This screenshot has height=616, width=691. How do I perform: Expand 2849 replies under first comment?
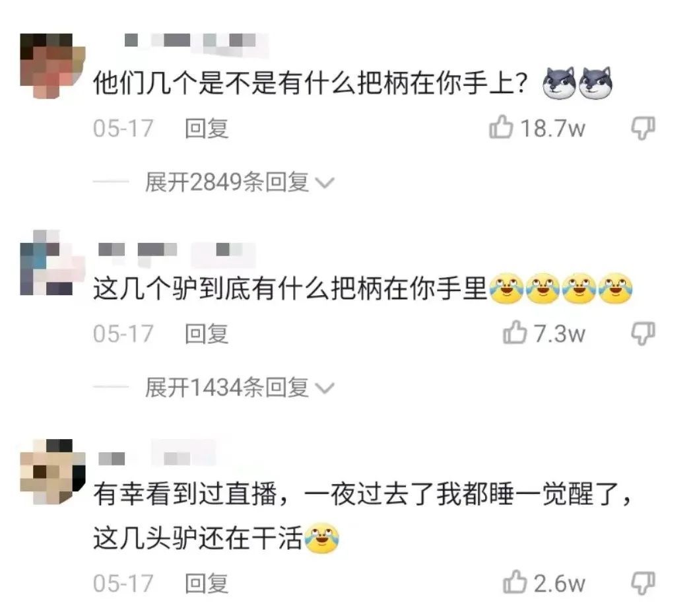point(227,182)
